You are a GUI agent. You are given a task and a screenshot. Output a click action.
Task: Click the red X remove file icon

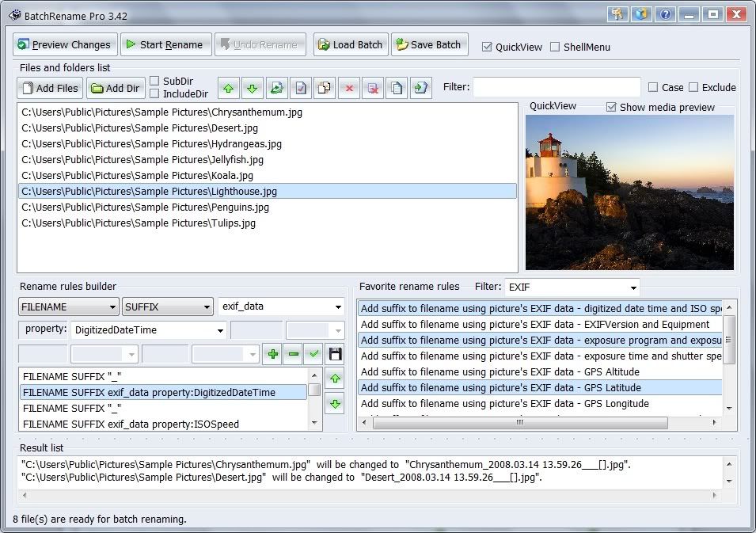348,88
